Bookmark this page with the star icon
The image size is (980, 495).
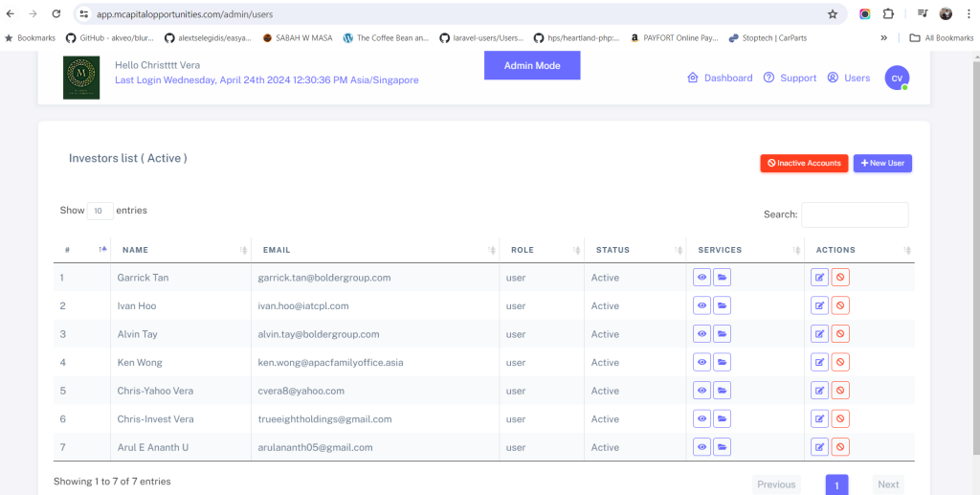[833, 14]
